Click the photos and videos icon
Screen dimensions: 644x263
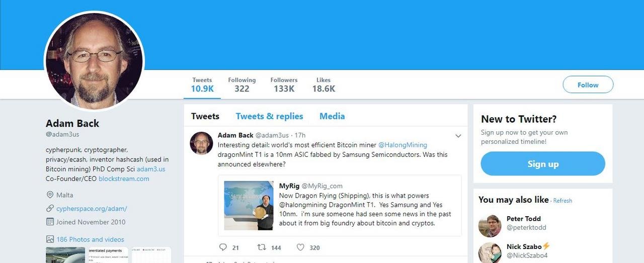pos(50,239)
